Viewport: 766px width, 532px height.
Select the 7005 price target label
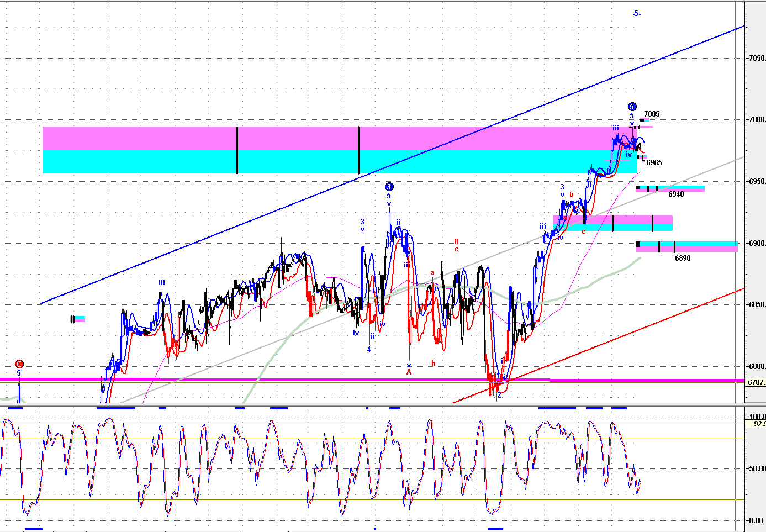tap(652, 114)
